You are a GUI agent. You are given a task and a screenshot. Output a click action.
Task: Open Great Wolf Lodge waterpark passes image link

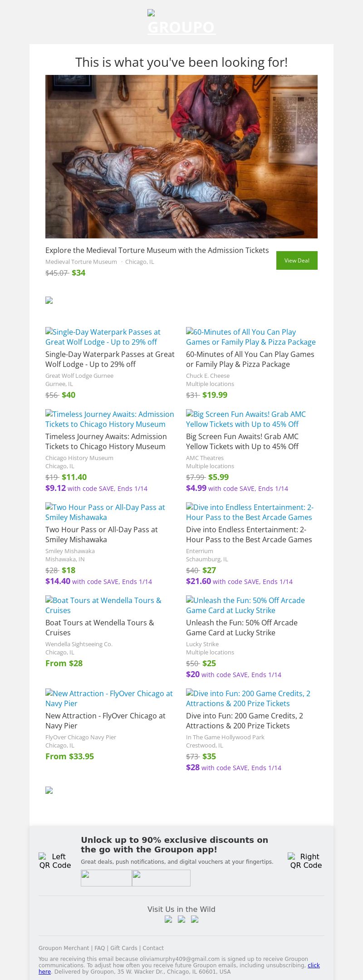click(103, 337)
